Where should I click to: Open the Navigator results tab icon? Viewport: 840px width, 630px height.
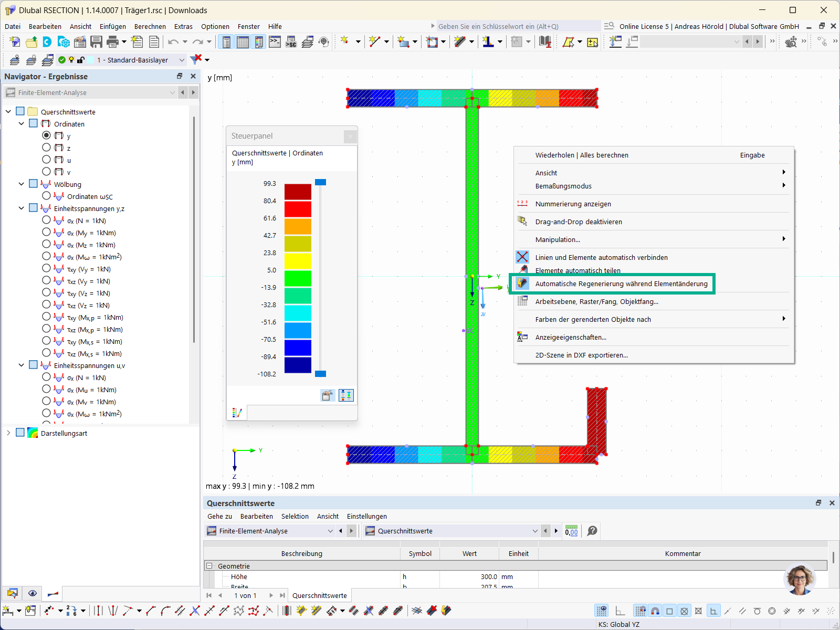(x=53, y=593)
